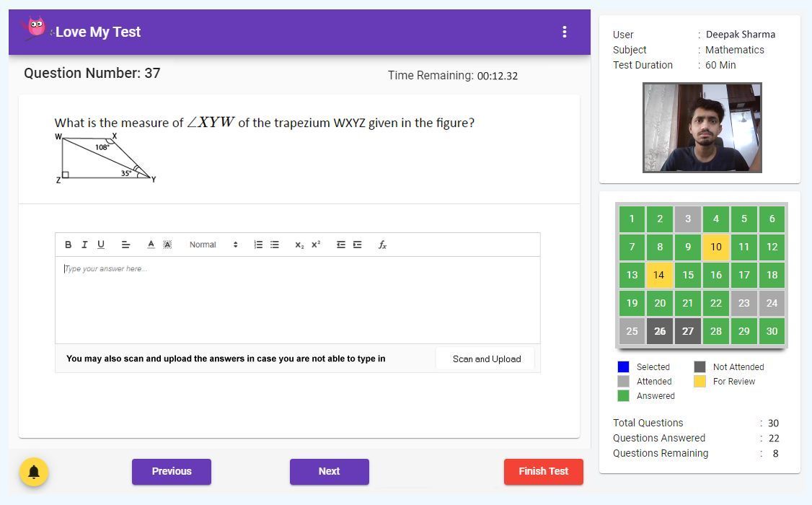The height and width of the screenshot is (505, 812).
Task: Jump to question 5 in the palette
Action: click(743, 219)
